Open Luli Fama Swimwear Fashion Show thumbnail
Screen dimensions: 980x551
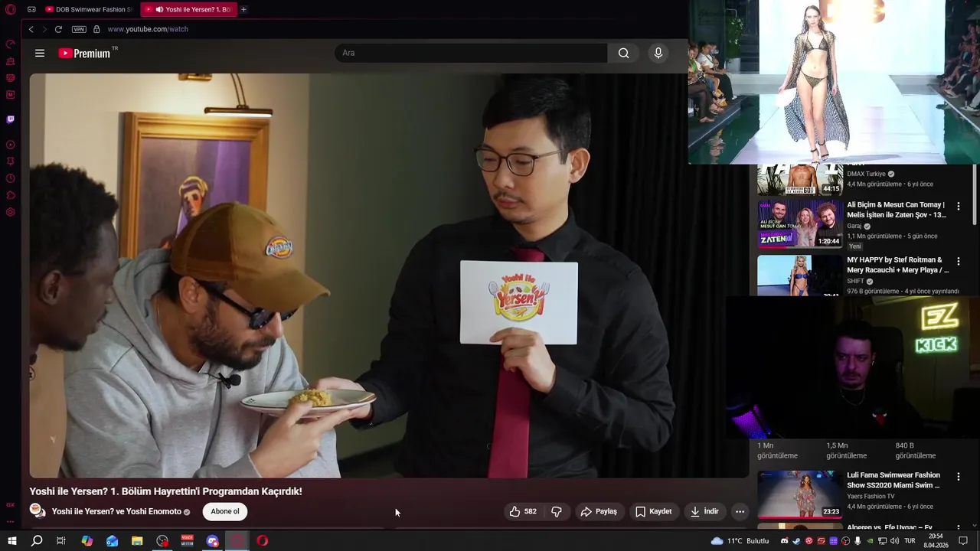pos(799,494)
